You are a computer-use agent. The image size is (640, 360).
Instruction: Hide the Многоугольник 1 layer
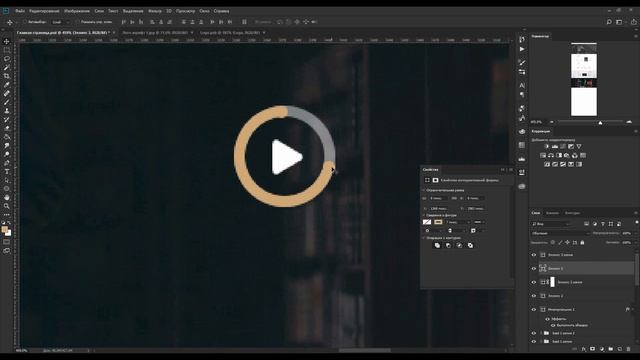pos(533,309)
